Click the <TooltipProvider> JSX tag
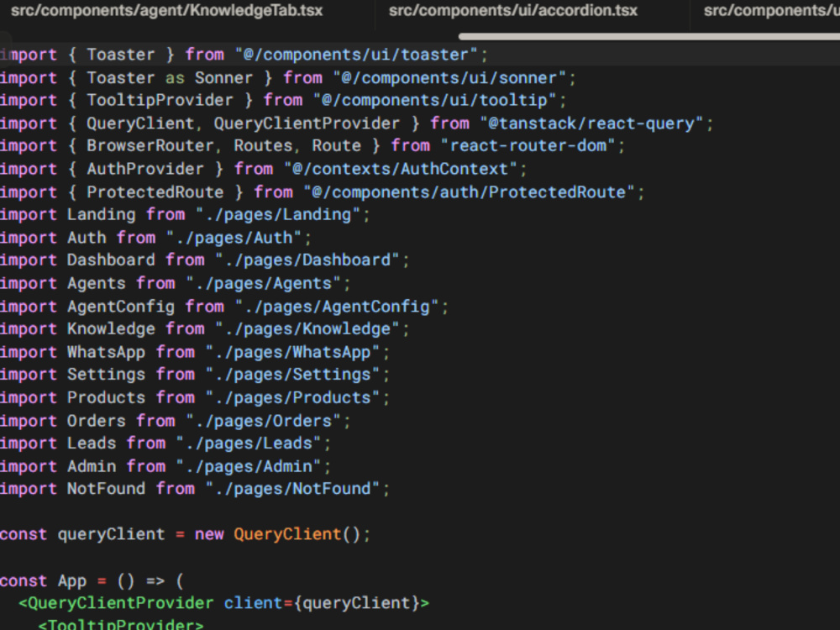This screenshot has height=630, width=840. point(120,625)
